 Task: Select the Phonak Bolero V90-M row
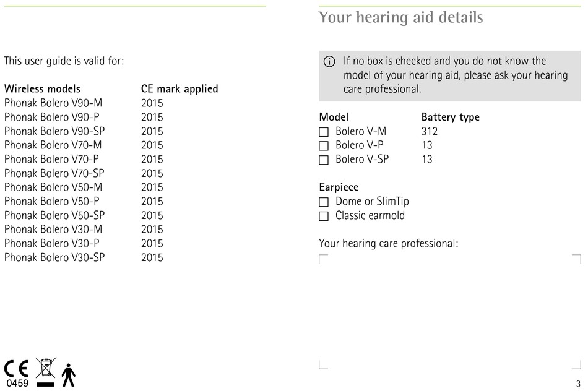tap(84, 103)
